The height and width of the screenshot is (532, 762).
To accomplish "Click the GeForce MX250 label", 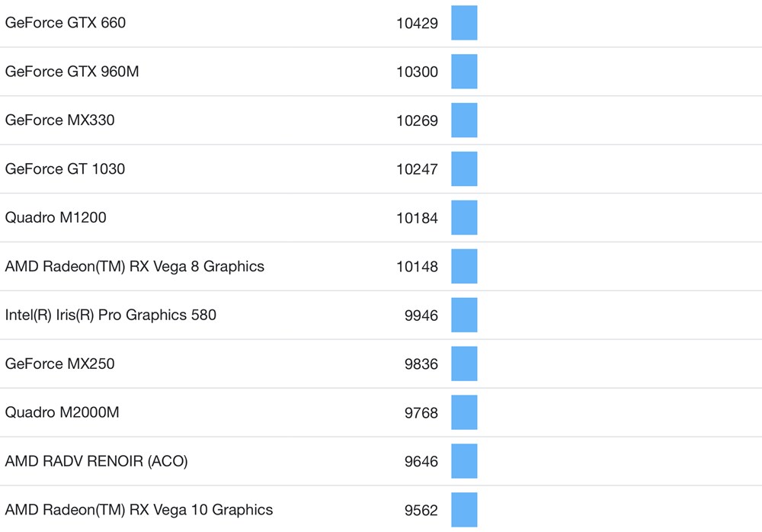I will [60, 364].
